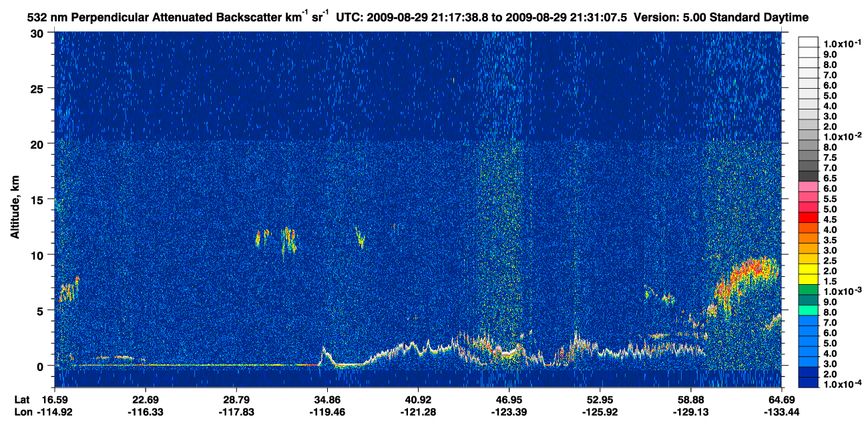Select the red 4.5 colorbar swatch

click(x=808, y=217)
